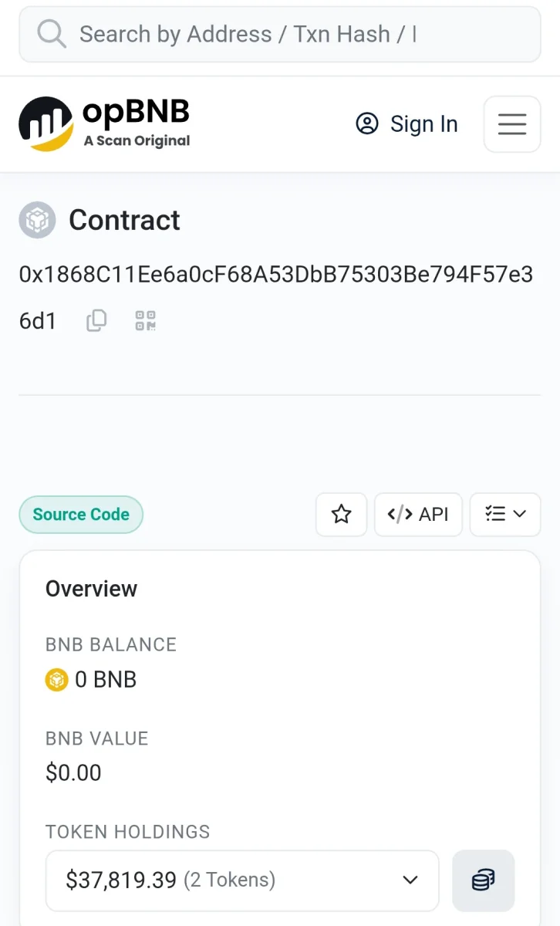Select the contract address text

[x=276, y=297]
